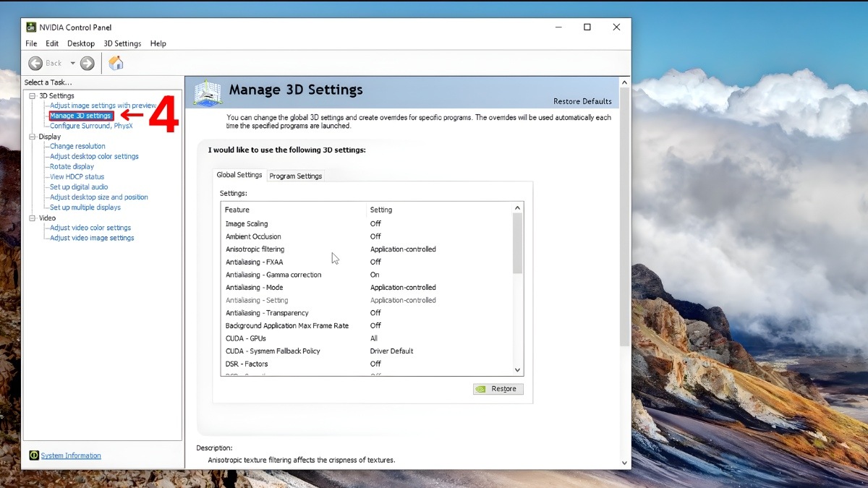Go to the Home icon in toolbar
The image size is (868, 488).
(x=116, y=63)
